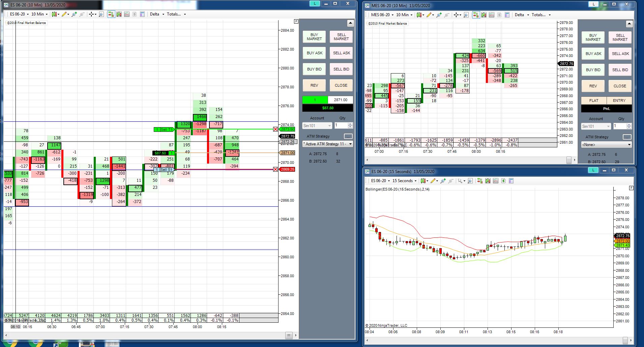The height and width of the screenshot is (347, 644).
Task: Click the connect data plug icon in ES 10 Min chart
Action: coord(74,14)
